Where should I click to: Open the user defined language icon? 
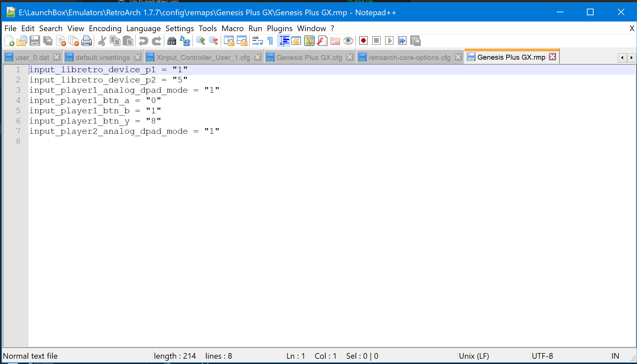click(x=296, y=41)
